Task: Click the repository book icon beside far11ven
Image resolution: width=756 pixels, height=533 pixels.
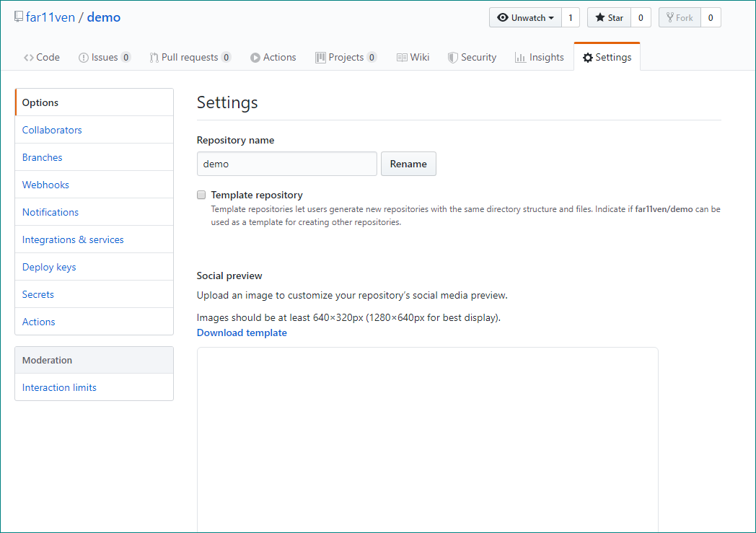Action: [18, 17]
